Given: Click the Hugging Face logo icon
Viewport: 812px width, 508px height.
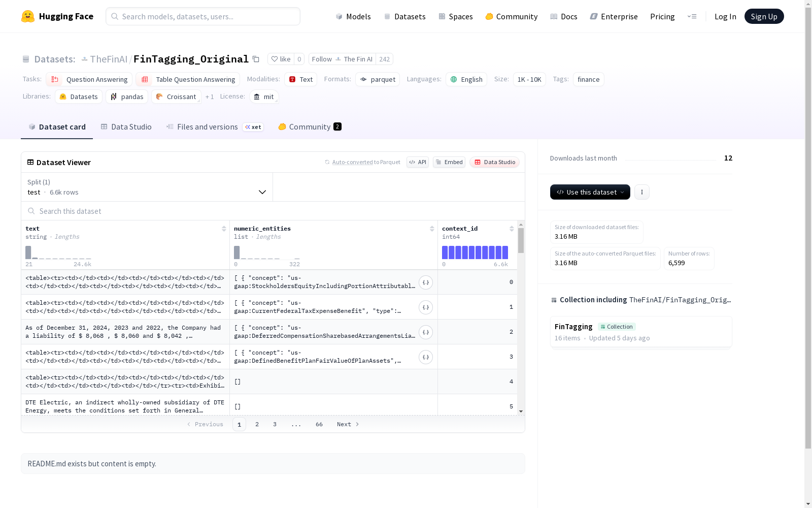Looking at the screenshot, I should pos(28,16).
